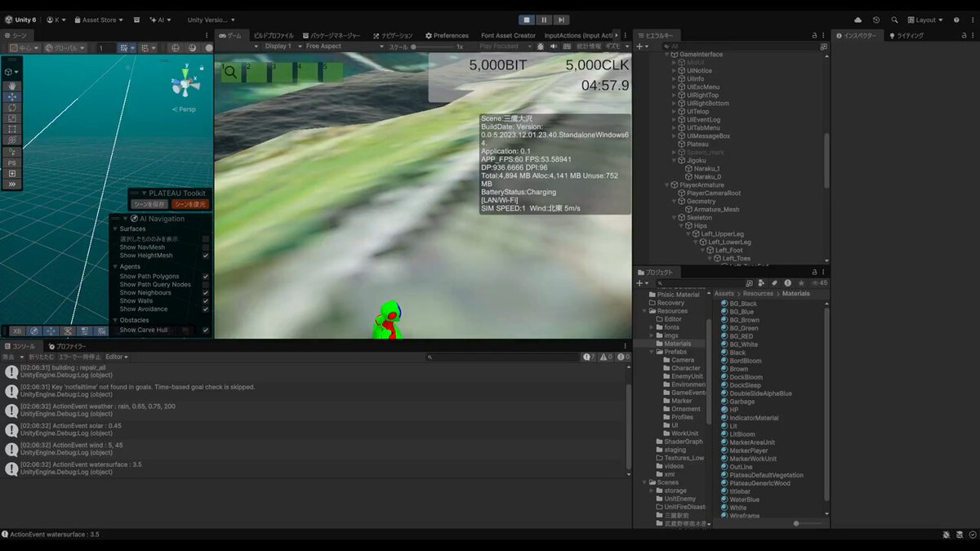Screen dimensions: 980x551
Task: Uncheck Show Path Polygons
Action: coord(206,277)
